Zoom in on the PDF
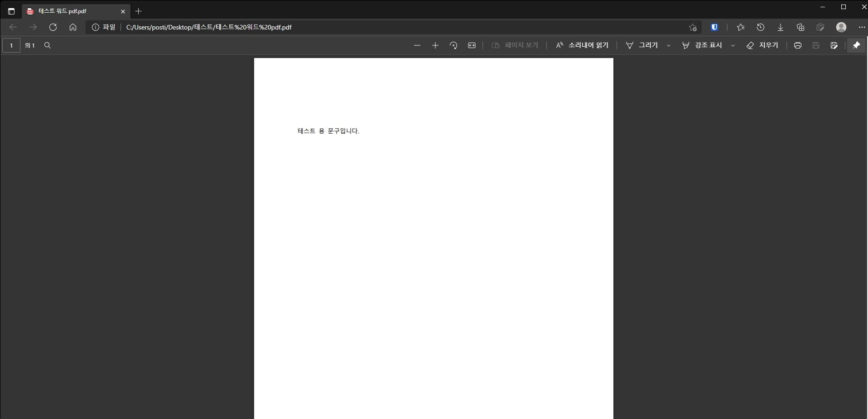This screenshot has height=419, width=868. [x=435, y=45]
